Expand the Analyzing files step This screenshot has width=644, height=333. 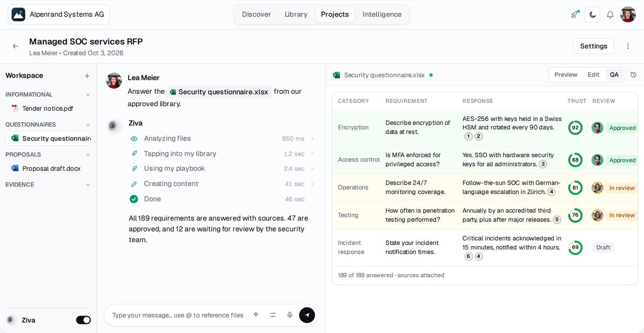[312, 139]
